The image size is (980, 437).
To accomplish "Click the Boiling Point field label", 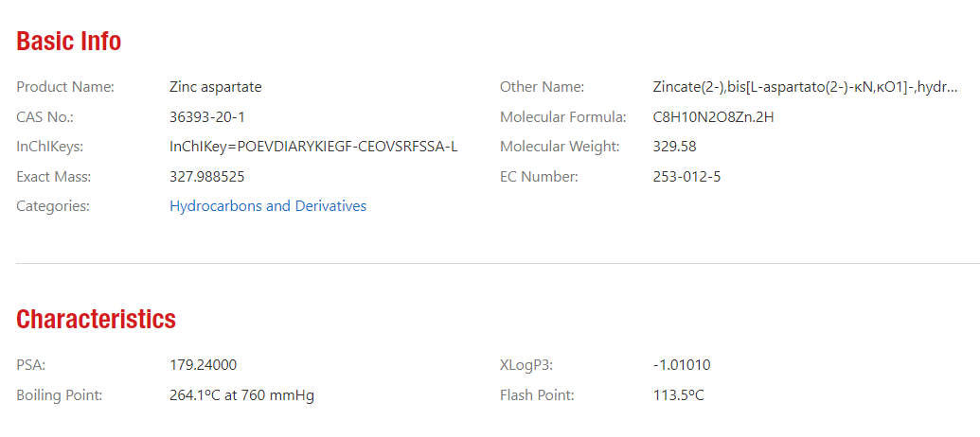I will pos(59,395).
